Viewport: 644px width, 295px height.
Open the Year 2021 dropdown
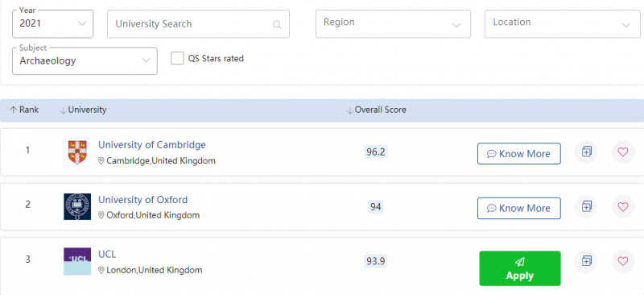(53, 24)
